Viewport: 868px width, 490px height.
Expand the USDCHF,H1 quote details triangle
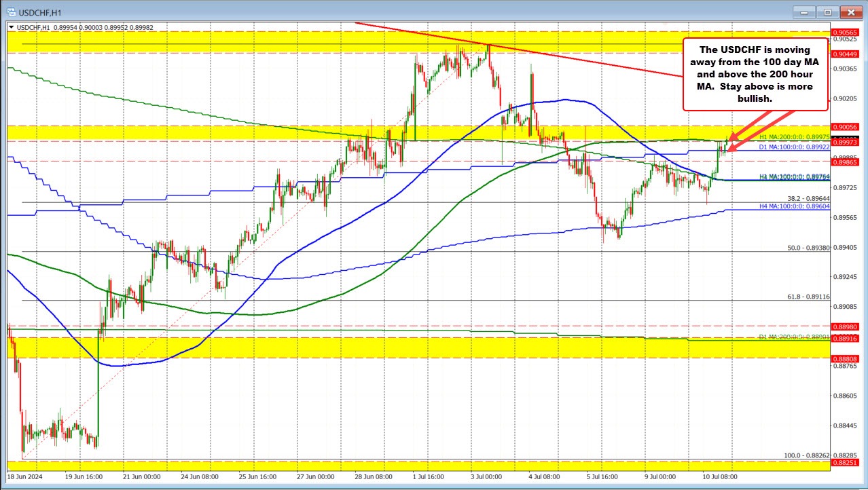[x=11, y=27]
